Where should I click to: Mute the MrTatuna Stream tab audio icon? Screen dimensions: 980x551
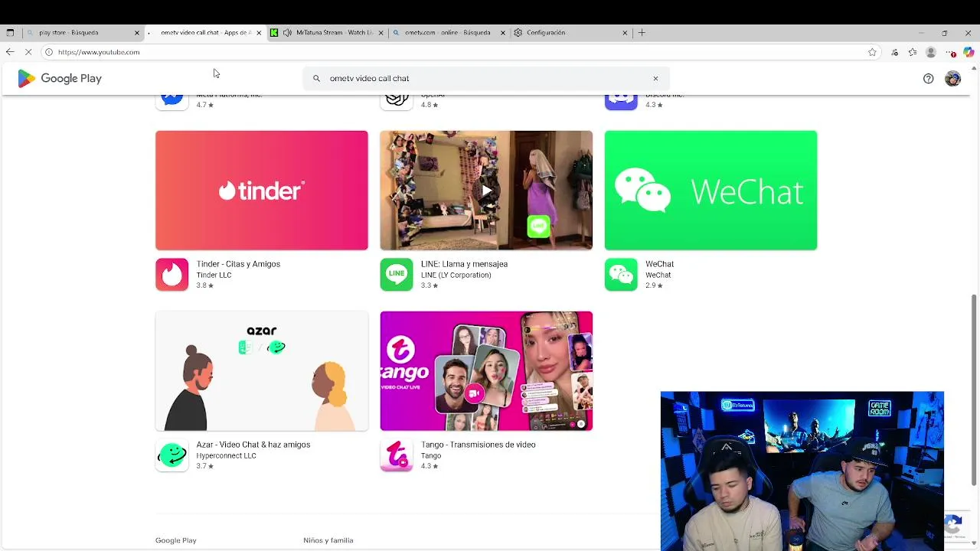(x=287, y=33)
